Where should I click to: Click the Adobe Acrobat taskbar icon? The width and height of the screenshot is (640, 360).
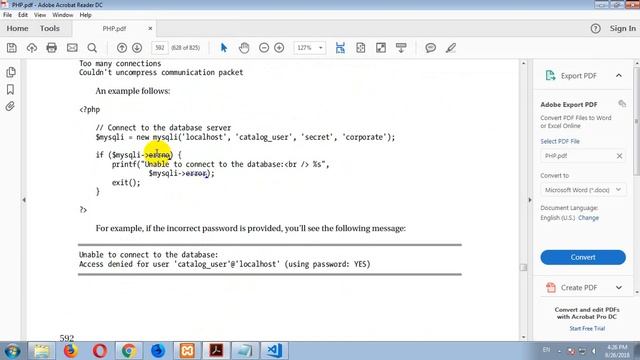(x=216, y=351)
